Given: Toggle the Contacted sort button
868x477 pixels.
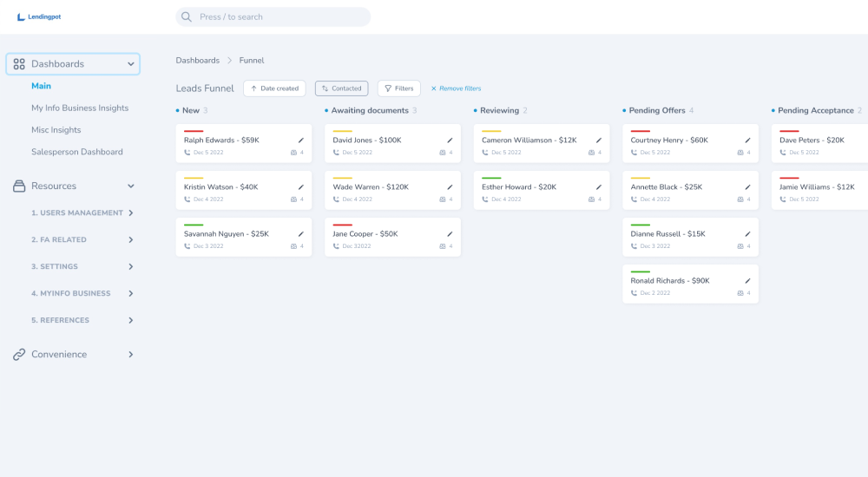Looking at the screenshot, I should point(341,88).
